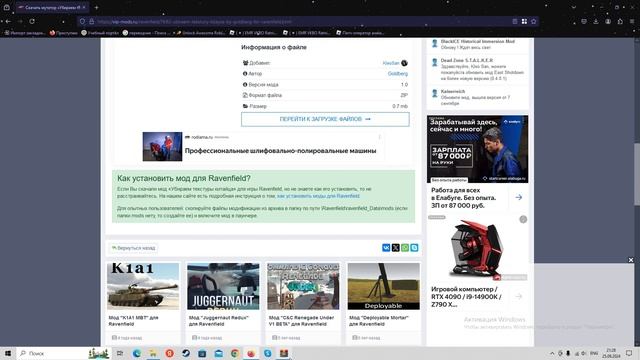The height and width of the screenshot is (360, 640).
Task: Open the three-dot menu on the rodiama.ru ad
Action: [380, 137]
